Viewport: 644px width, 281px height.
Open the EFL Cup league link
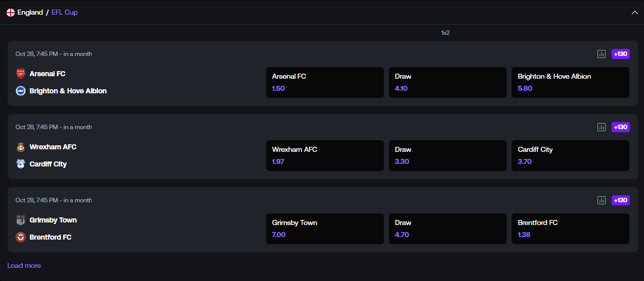tap(65, 12)
